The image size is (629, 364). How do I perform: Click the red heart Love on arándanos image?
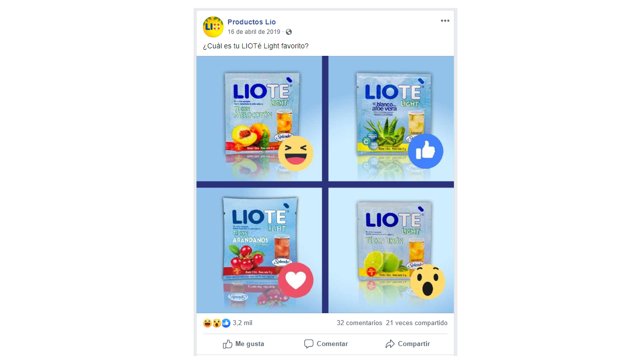point(296,280)
